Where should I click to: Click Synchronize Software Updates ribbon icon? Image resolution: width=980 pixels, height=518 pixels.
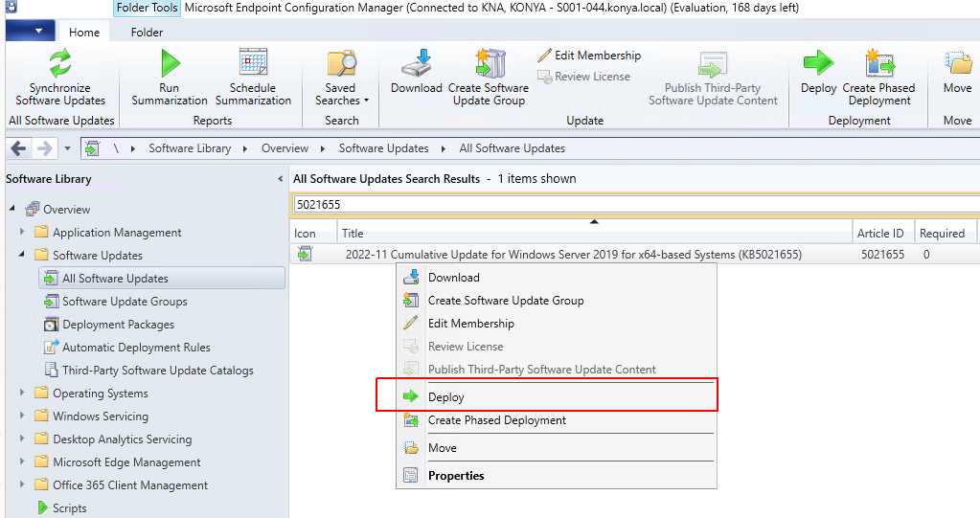pyautogui.click(x=60, y=63)
